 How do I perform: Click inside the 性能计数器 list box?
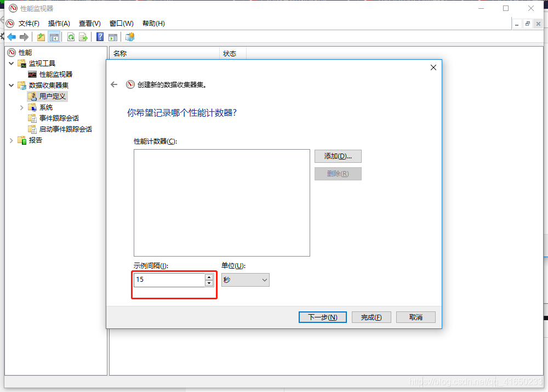coord(221,203)
